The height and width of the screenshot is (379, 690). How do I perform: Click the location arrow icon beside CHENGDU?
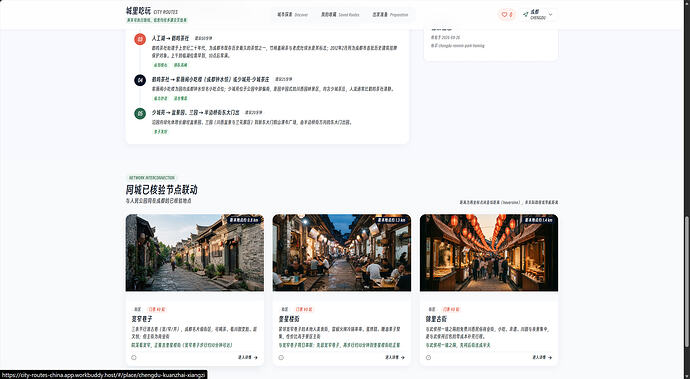coord(525,15)
